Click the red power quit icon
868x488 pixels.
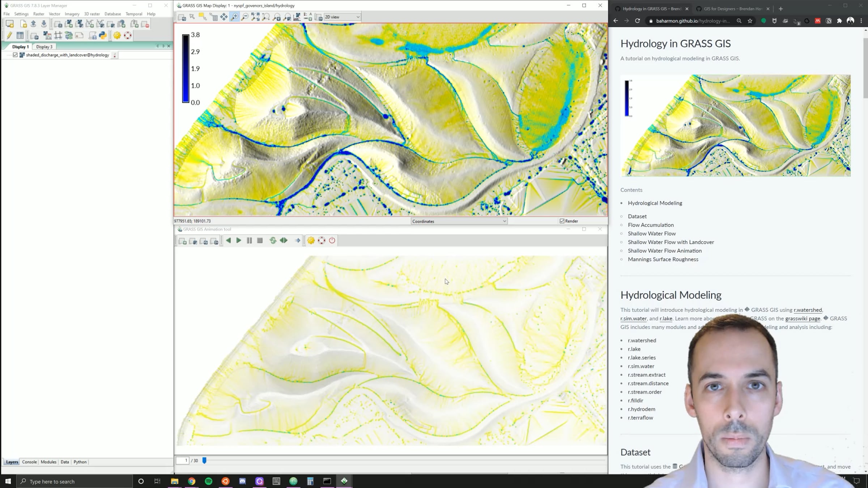pos(332,240)
